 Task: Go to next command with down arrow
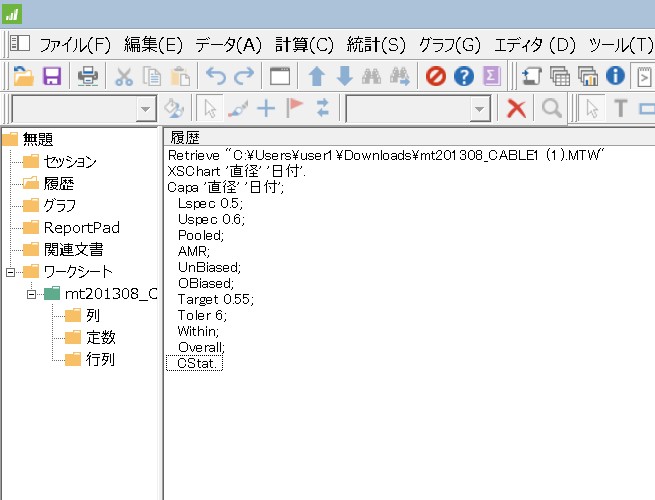click(x=345, y=76)
